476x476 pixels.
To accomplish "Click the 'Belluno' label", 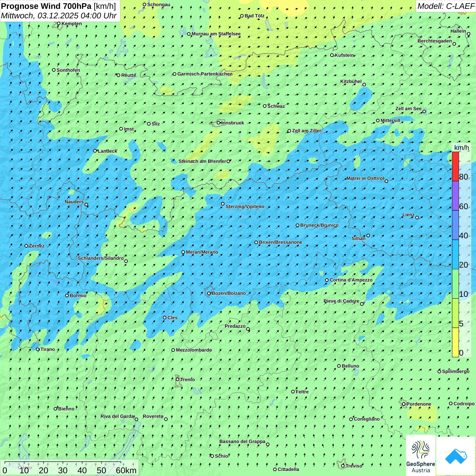I will click(x=350, y=366).
